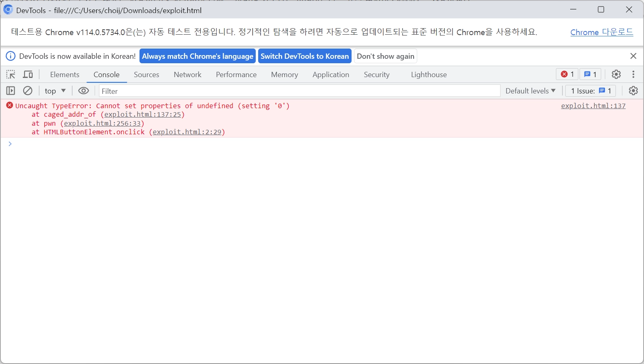Click the red error count badge
644x364 pixels.
(x=567, y=74)
